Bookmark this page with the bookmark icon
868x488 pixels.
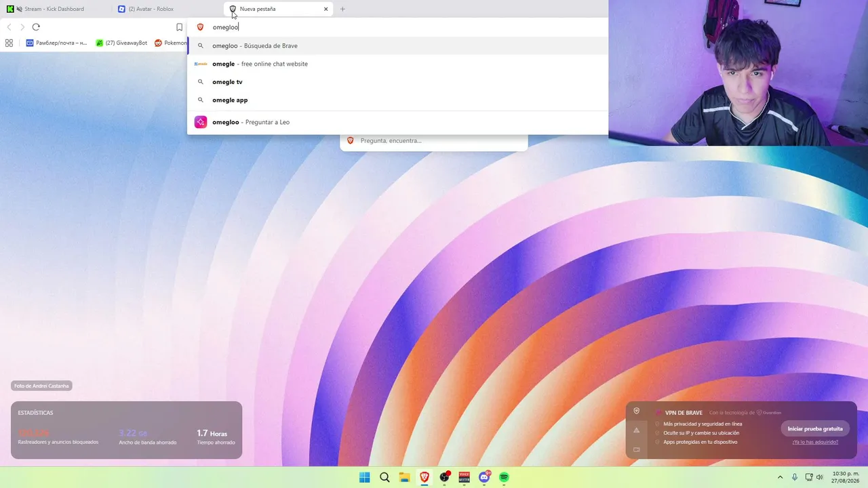point(179,27)
